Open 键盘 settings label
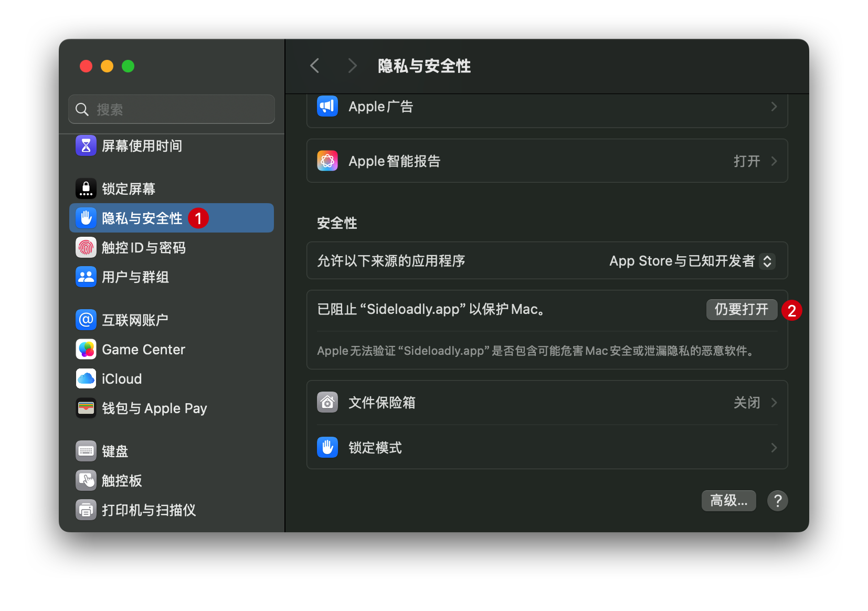 click(115, 451)
